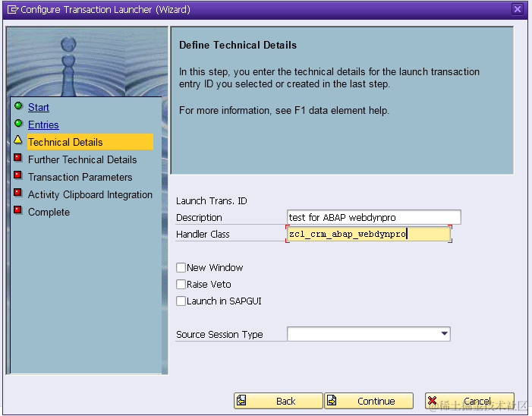532x416 pixels.
Task: Enable the New Window checkbox
Action: pos(181,268)
